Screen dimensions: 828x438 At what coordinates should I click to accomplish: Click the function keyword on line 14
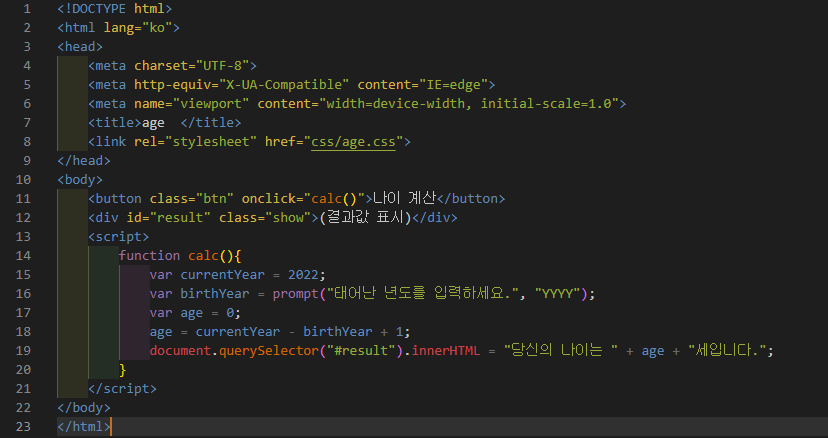pyautogui.click(x=149, y=256)
